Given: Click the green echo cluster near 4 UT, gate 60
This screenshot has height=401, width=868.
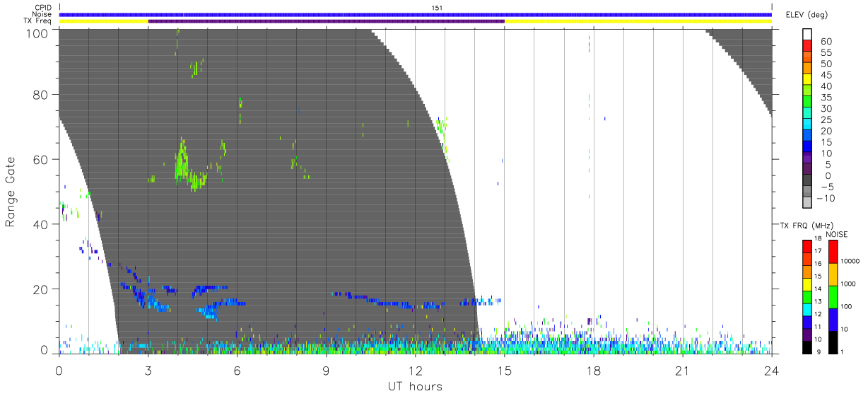Looking at the screenshot, I should [182, 161].
